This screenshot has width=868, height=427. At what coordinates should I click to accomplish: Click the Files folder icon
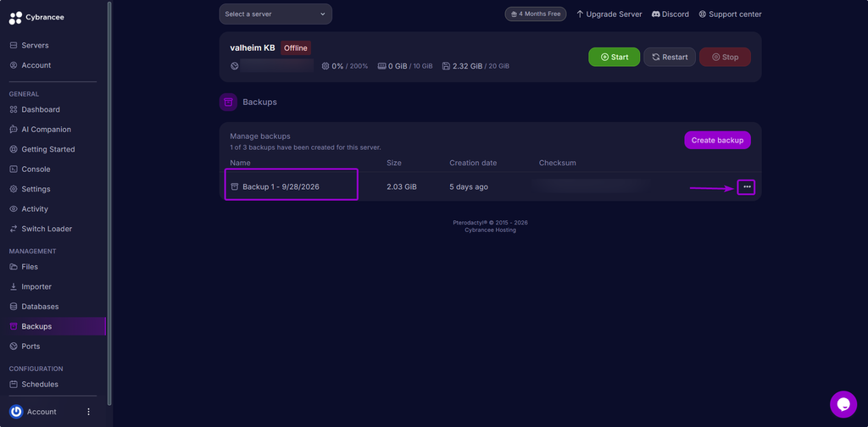14,267
